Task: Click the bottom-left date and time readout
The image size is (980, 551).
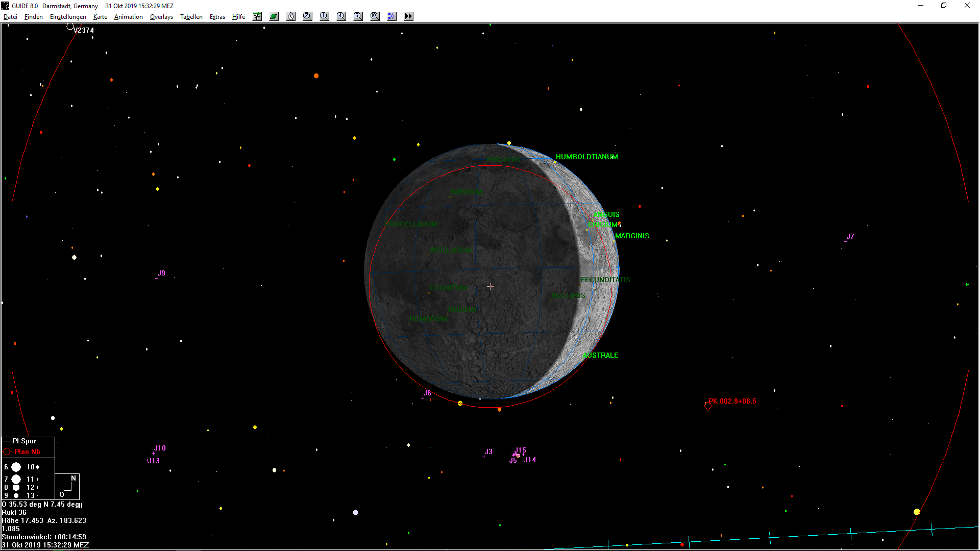Action: click(x=45, y=545)
